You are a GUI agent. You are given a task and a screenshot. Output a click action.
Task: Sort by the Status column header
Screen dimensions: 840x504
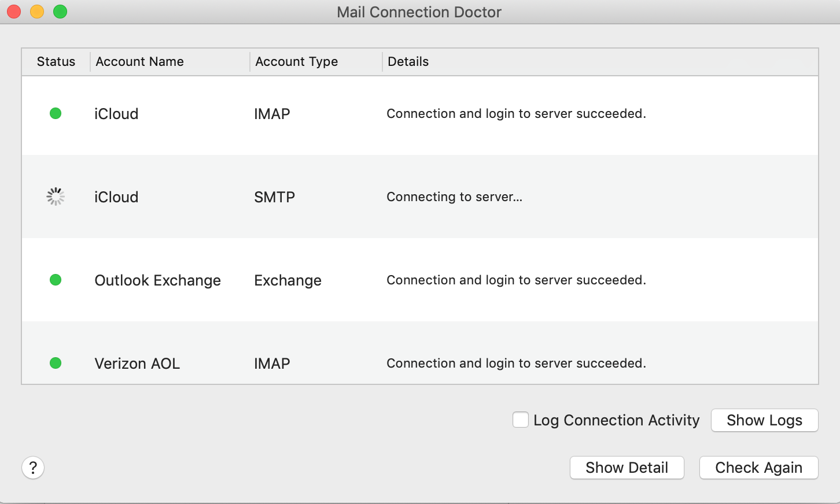[x=56, y=61]
